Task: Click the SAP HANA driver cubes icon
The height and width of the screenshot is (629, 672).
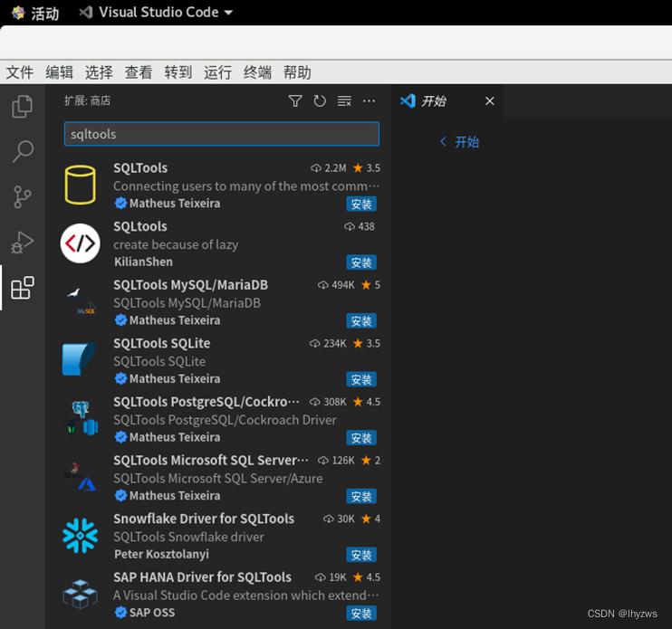Action: click(80, 594)
